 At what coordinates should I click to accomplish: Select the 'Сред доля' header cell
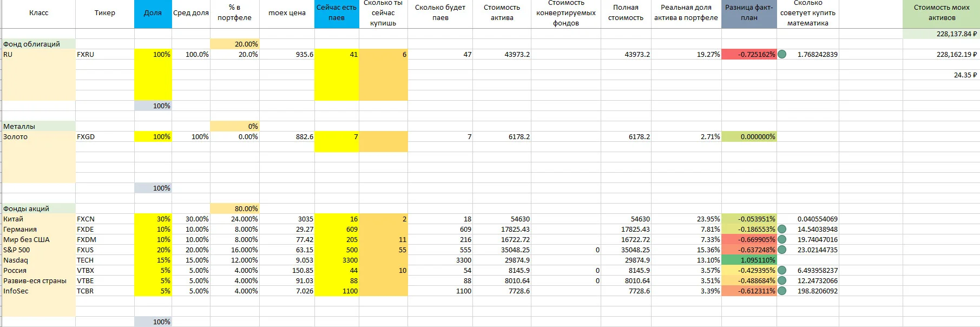[191, 14]
